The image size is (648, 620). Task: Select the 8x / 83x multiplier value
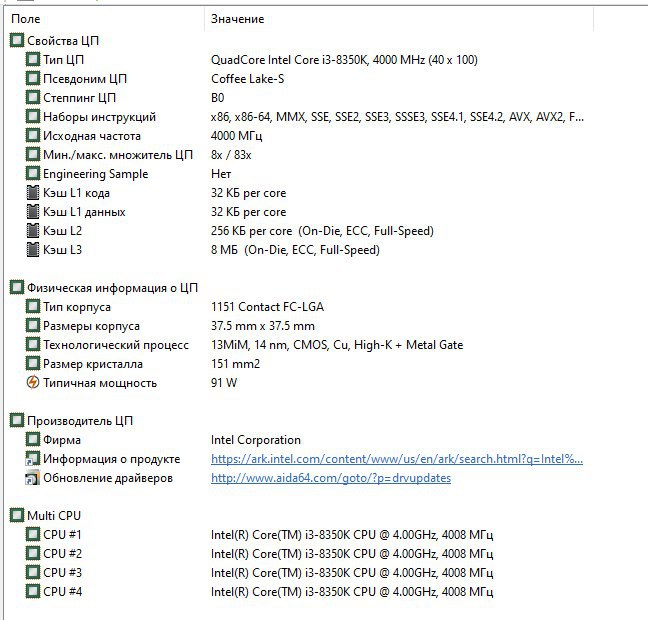click(x=231, y=155)
